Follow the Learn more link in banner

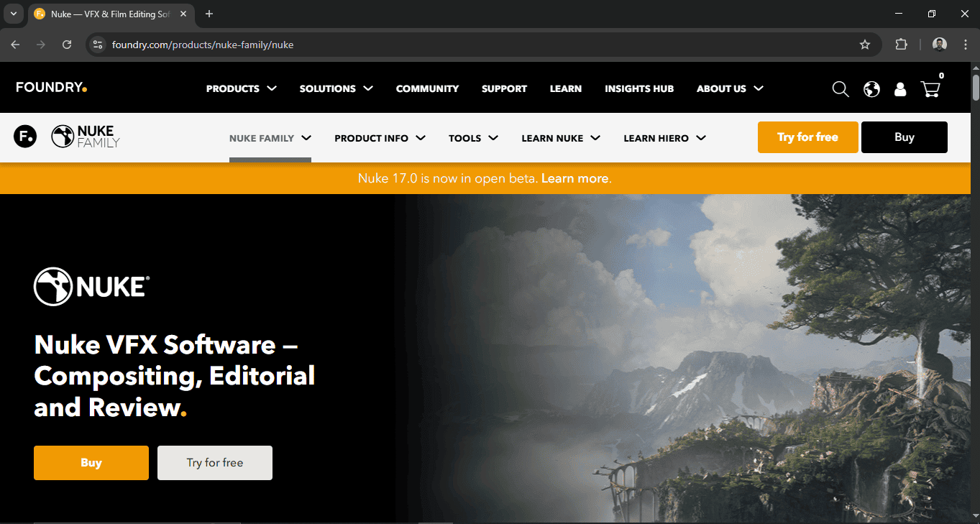(x=574, y=178)
